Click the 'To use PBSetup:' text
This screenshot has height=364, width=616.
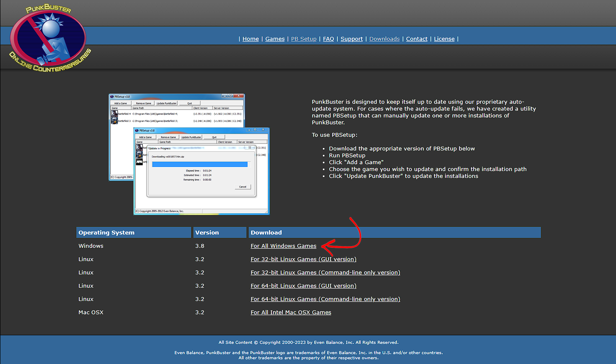(334, 135)
